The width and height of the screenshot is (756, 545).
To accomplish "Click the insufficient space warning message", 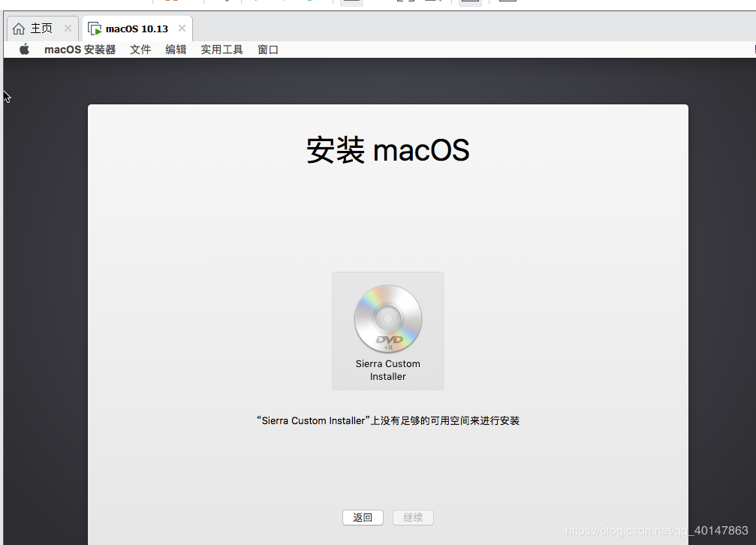I will coord(387,420).
